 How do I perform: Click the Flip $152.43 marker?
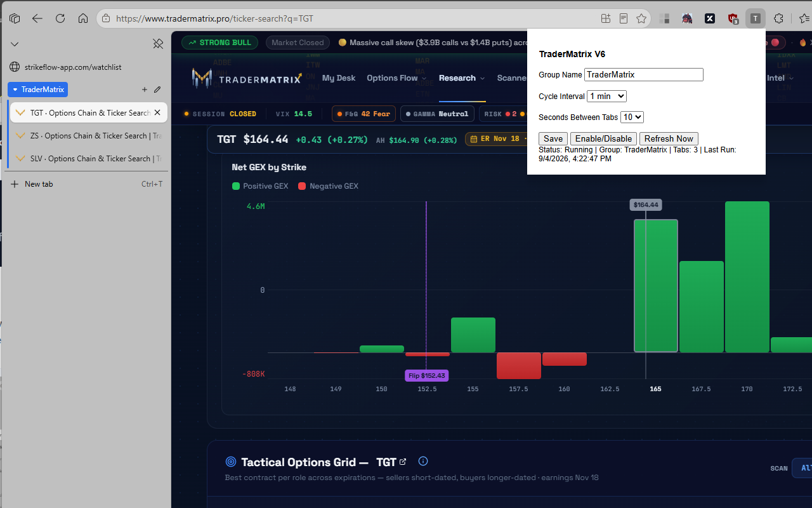coord(426,375)
